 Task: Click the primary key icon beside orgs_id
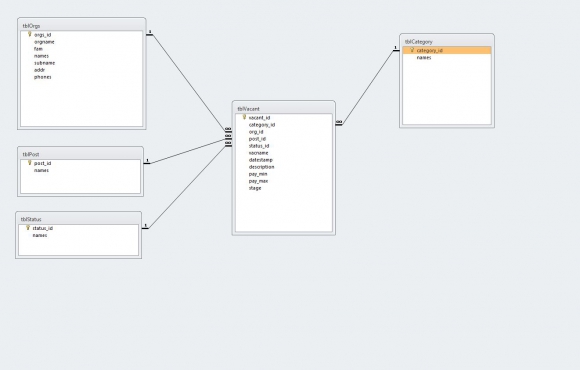[x=30, y=34]
